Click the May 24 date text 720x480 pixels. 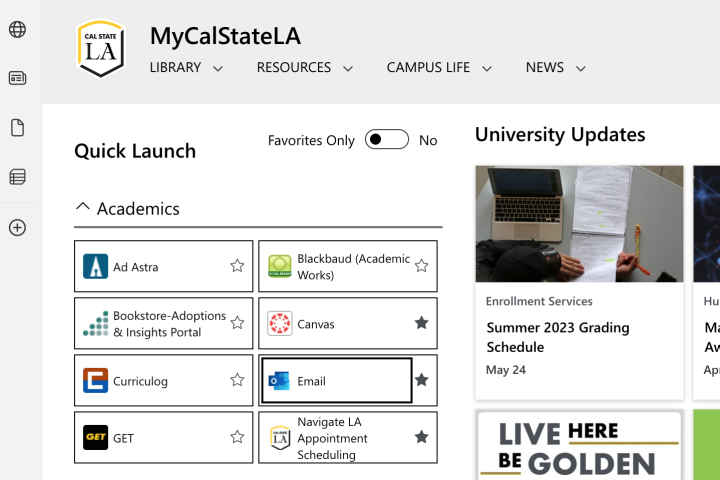[506, 370]
